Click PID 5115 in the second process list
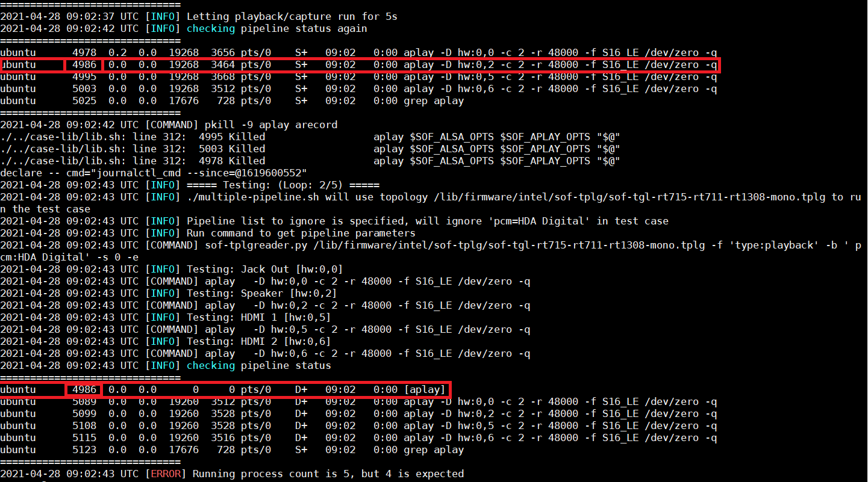The height and width of the screenshot is (482, 868). click(x=84, y=438)
